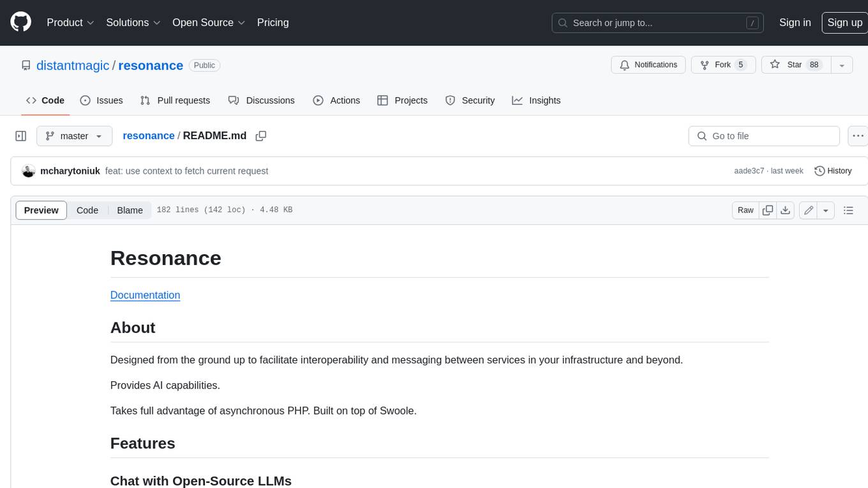Open the GitHub homepage logo
The width and height of the screenshot is (868, 488).
tap(20, 22)
